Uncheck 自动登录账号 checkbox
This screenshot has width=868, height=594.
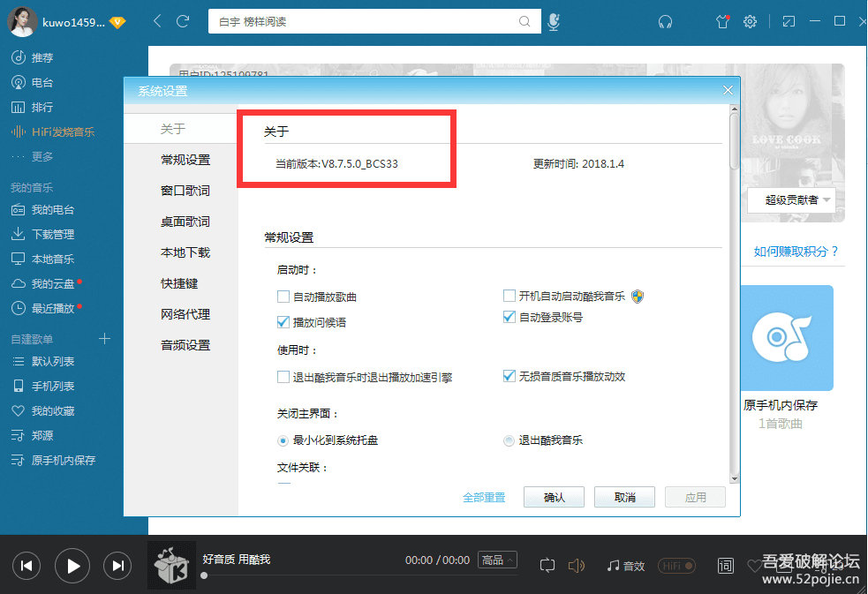[509, 317]
